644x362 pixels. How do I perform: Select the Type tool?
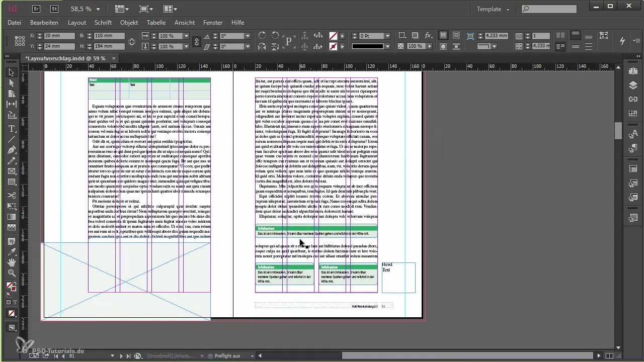click(12, 129)
